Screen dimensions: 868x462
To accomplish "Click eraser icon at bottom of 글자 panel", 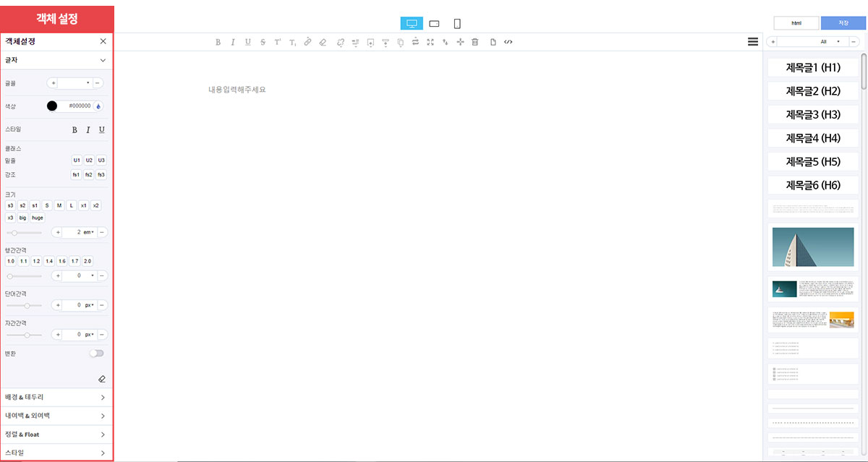I will [101, 379].
